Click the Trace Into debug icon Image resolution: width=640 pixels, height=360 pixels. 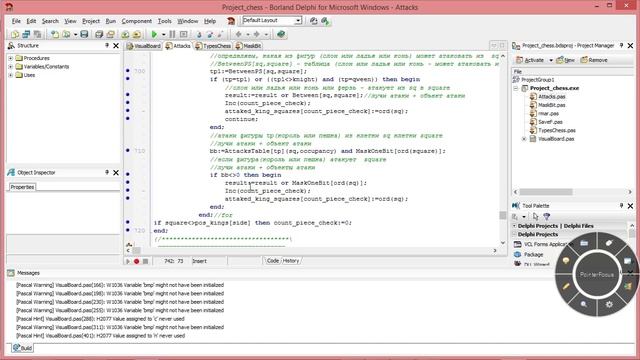click(199, 34)
